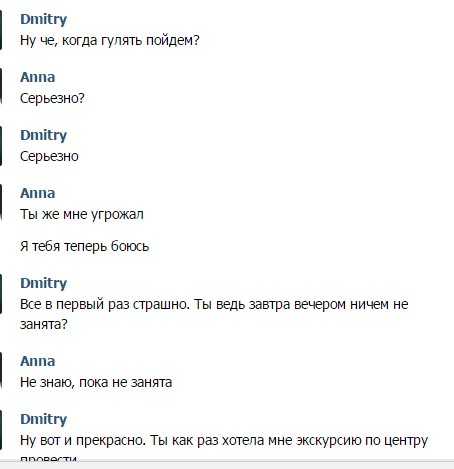
Task: Select Anna's message "Серьезно?"
Action: pos(52,98)
